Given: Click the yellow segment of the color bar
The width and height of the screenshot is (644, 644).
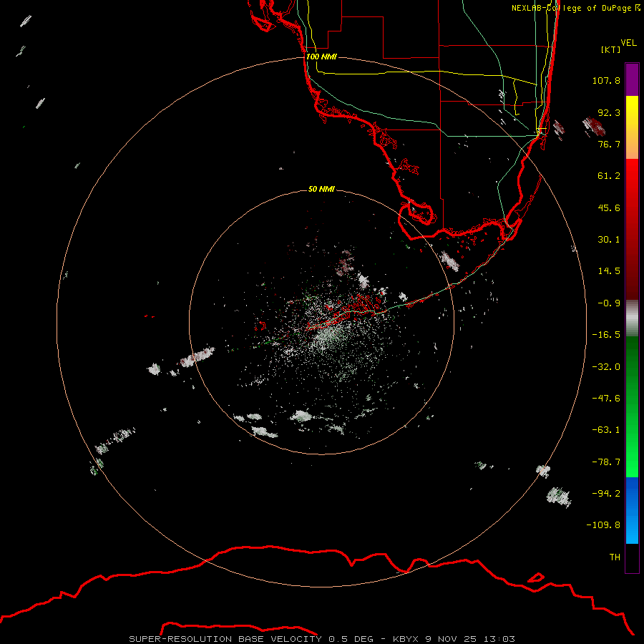Looking at the screenshot, I should pos(632,127).
